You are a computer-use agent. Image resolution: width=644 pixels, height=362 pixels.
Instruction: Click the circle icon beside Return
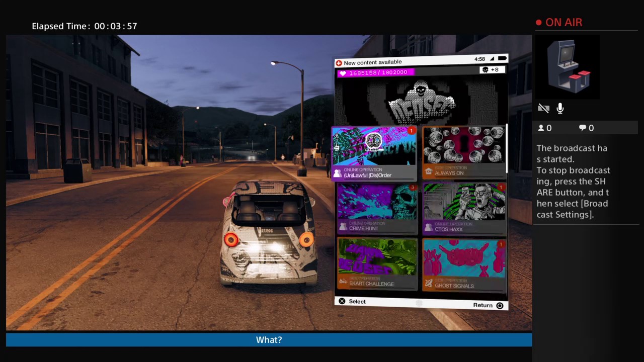point(500,306)
